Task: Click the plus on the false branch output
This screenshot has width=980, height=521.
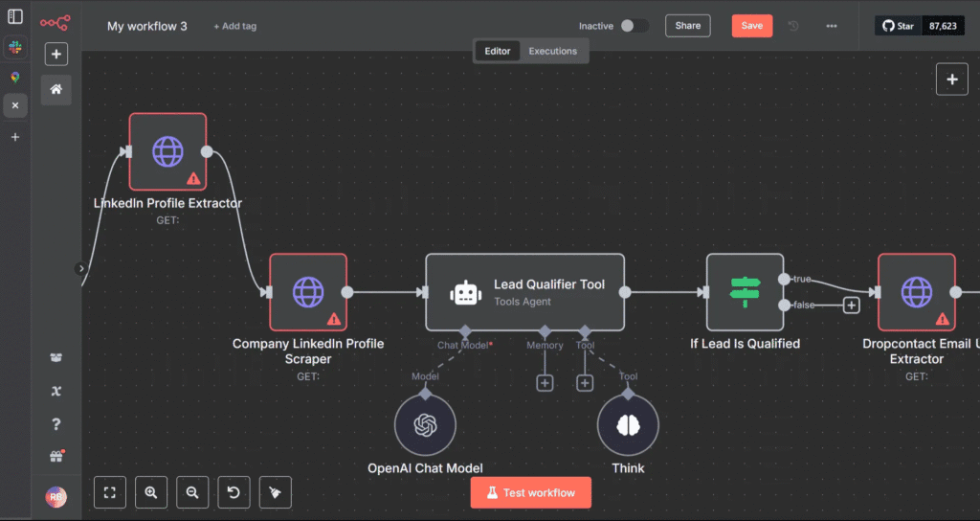Action: pyautogui.click(x=851, y=306)
